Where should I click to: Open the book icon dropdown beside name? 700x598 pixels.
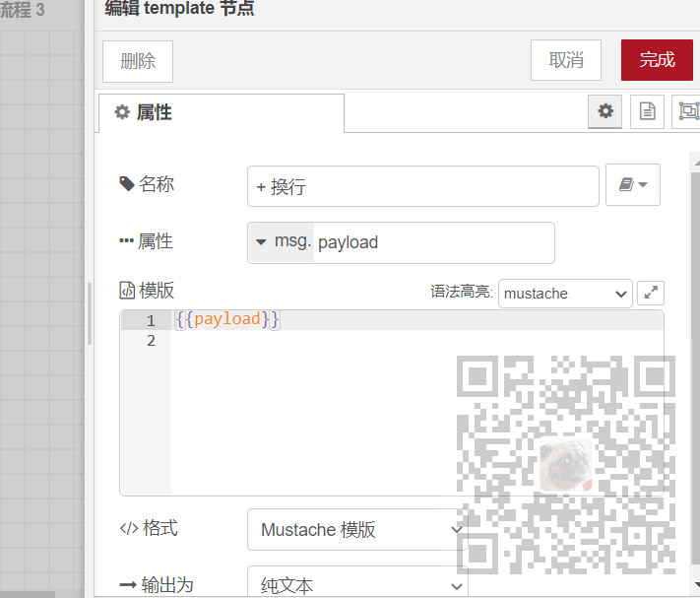pos(633,185)
